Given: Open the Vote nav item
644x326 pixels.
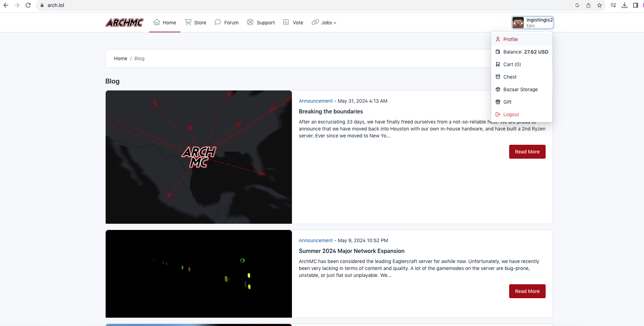Looking at the screenshot, I should pyautogui.click(x=293, y=23).
